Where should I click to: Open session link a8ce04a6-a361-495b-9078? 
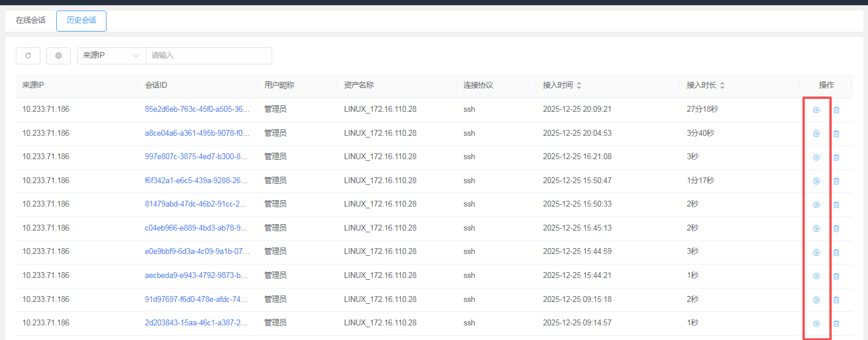[x=197, y=133]
